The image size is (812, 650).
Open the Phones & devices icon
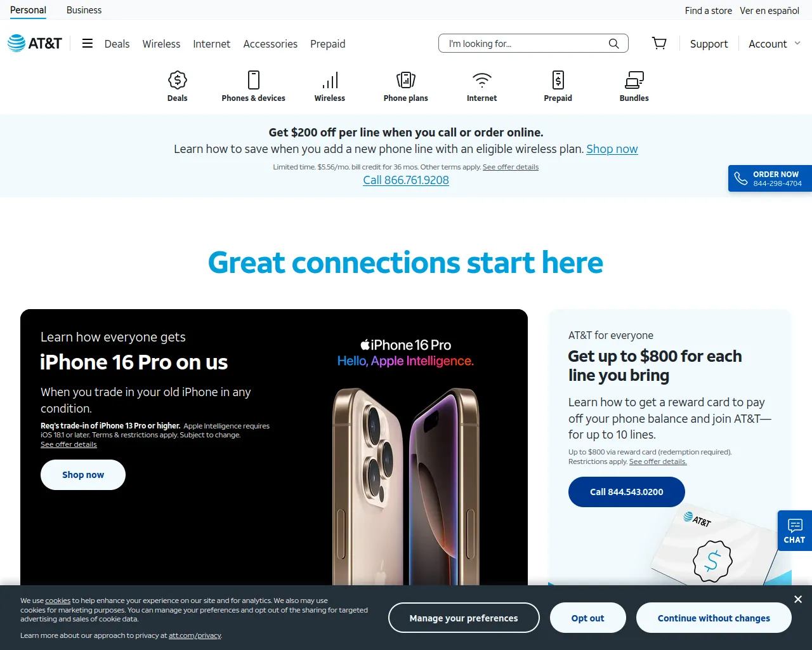[x=254, y=80]
